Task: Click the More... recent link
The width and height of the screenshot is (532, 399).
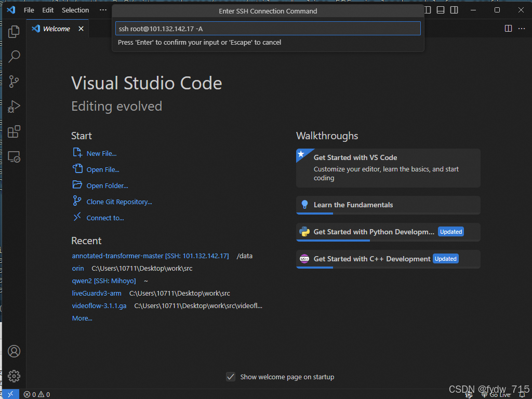Action: 82,318
